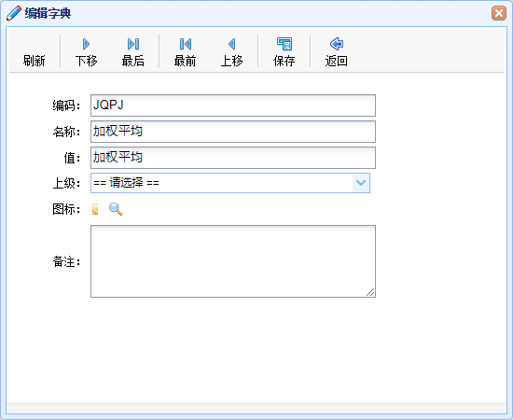Close the 编辑字典 dialog

pos(499,13)
